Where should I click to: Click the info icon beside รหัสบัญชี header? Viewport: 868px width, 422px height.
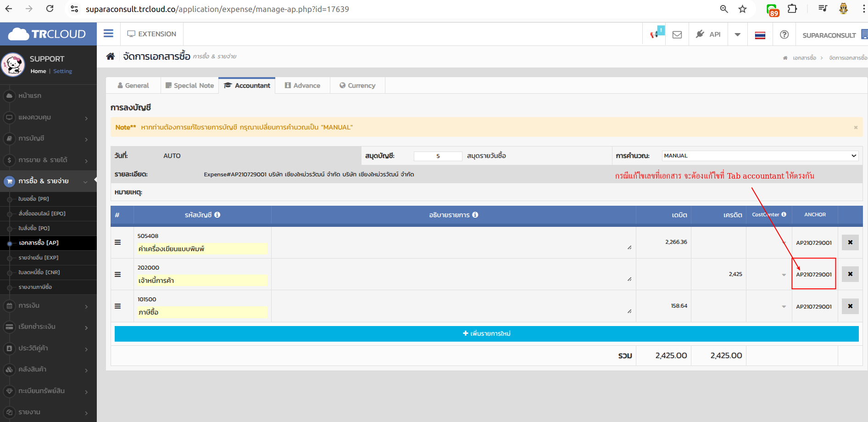[x=217, y=214]
